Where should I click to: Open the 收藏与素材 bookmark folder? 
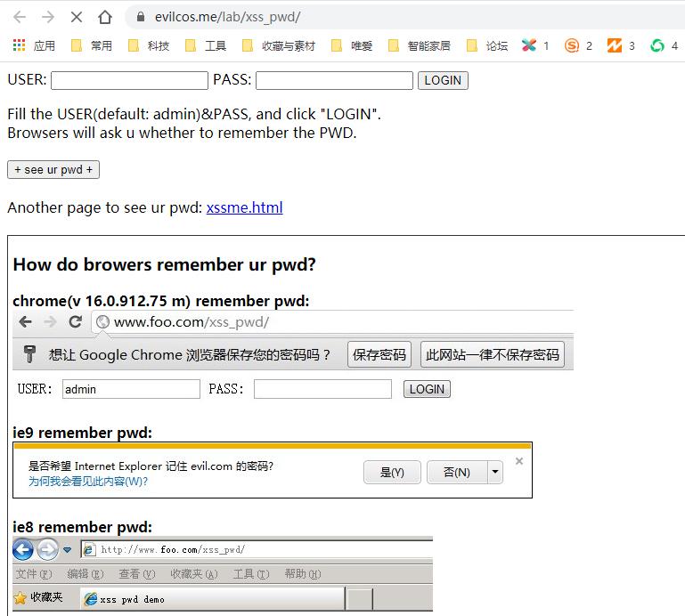(x=279, y=45)
